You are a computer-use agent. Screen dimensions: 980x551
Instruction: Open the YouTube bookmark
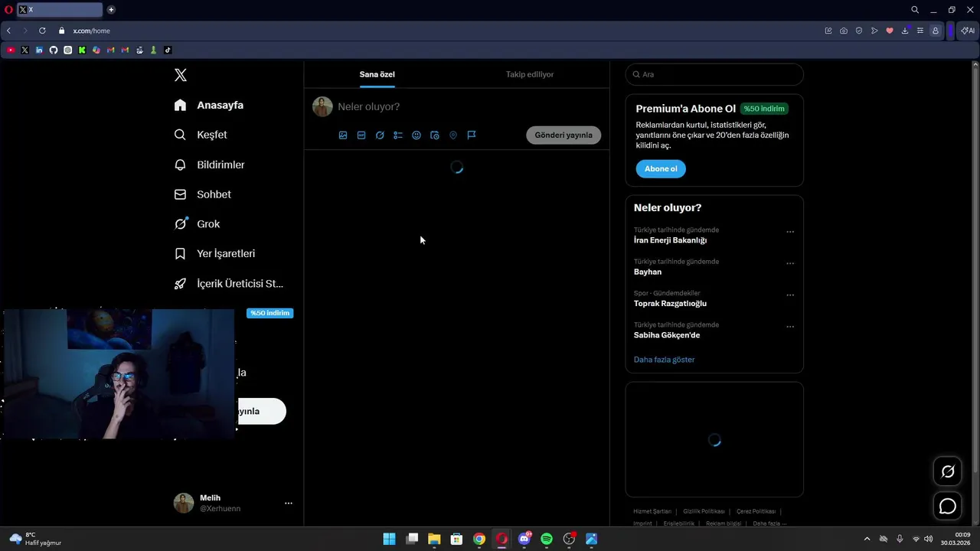(11, 50)
